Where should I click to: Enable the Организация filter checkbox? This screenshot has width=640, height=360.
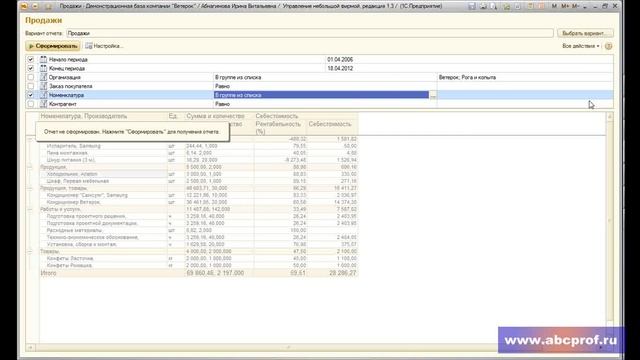pyautogui.click(x=31, y=77)
